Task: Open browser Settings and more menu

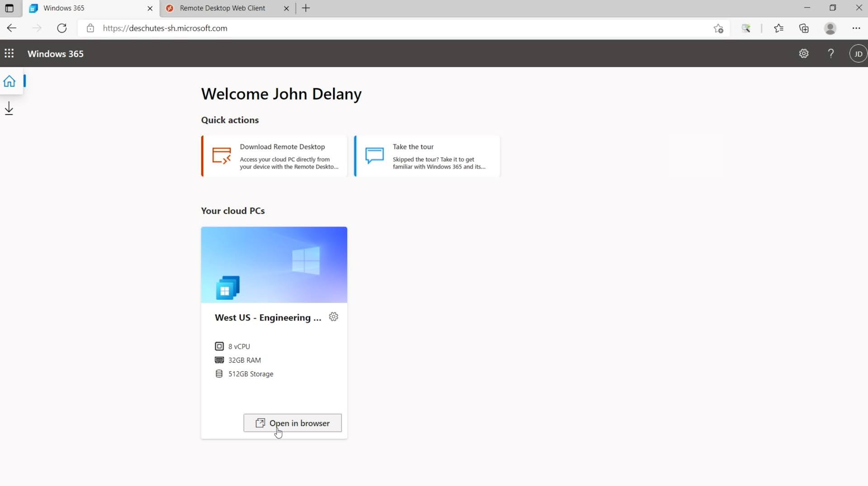Action: (856, 28)
